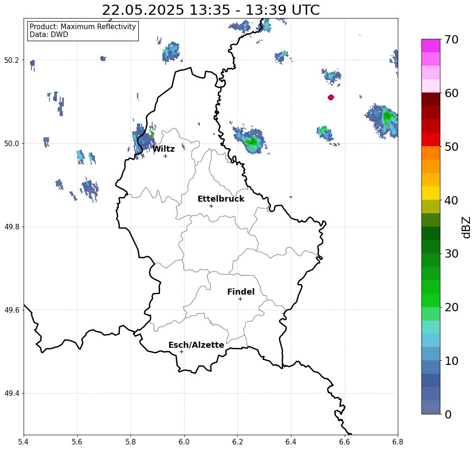The height and width of the screenshot is (450, 476).
Task: Click the colorbar tick label 70
Action: click(x=451, y=39)
